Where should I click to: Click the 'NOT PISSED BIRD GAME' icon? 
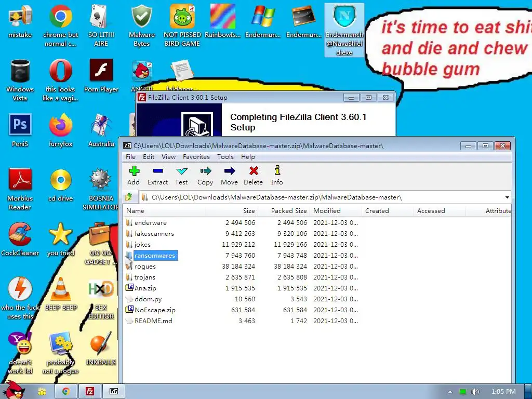(182, 25)
